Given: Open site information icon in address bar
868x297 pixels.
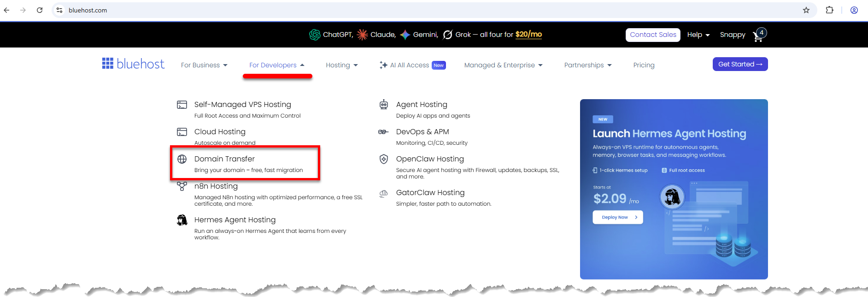Looking at the screenshot, I should point(59,10).
